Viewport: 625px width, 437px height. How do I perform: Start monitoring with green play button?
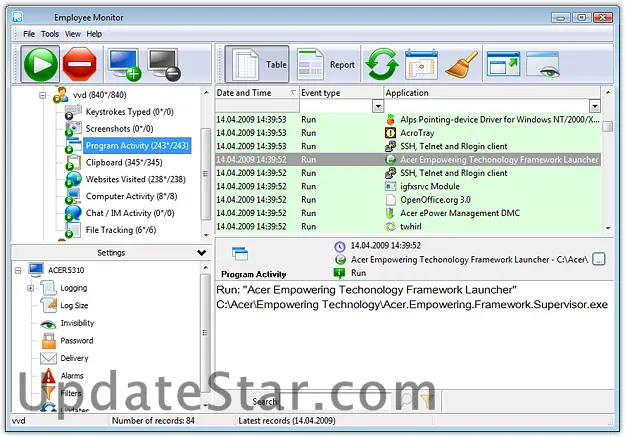[x=40, y=64]
